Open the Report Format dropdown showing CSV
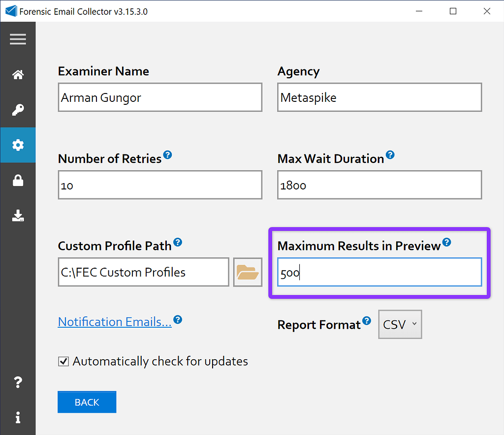The width and height of the screenshot is (504, 435). coord(400,324)
